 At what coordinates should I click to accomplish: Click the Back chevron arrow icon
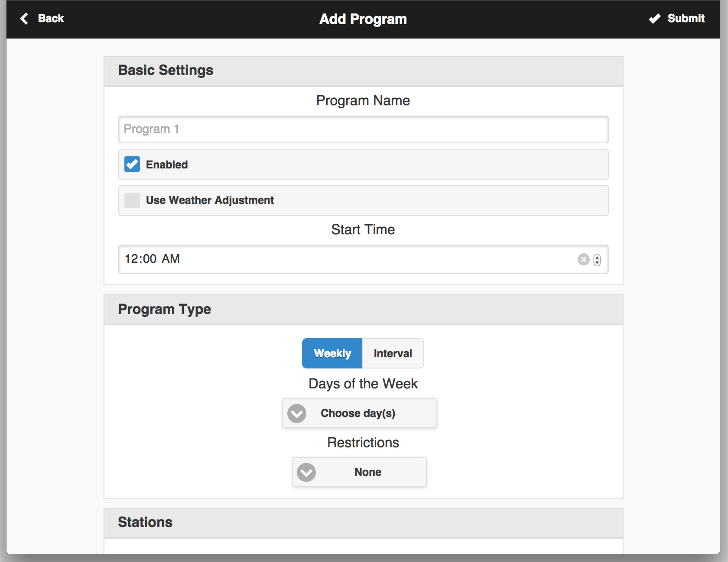pos(24,19)
